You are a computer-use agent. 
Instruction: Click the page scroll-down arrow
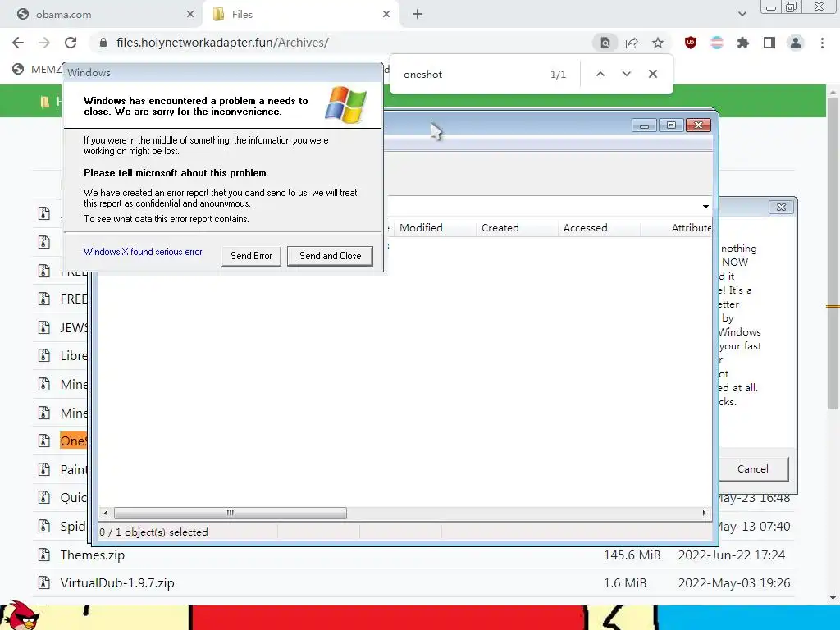pos(833,598)
